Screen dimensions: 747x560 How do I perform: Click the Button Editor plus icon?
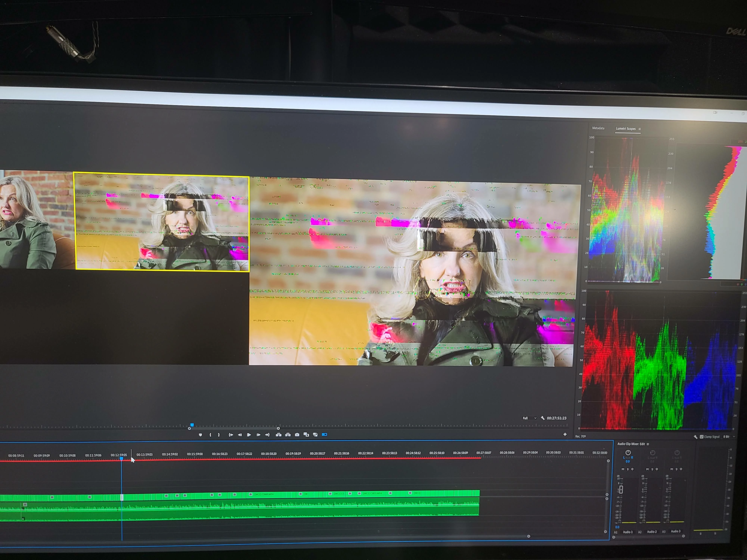565,434
